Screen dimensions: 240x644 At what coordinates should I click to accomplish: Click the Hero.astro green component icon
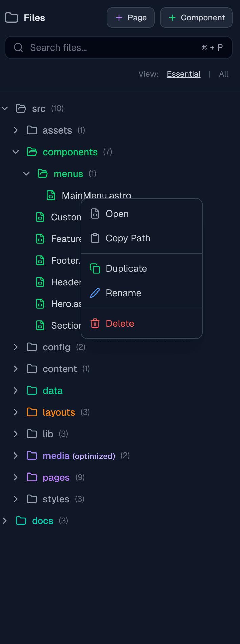tap(40, 304)
